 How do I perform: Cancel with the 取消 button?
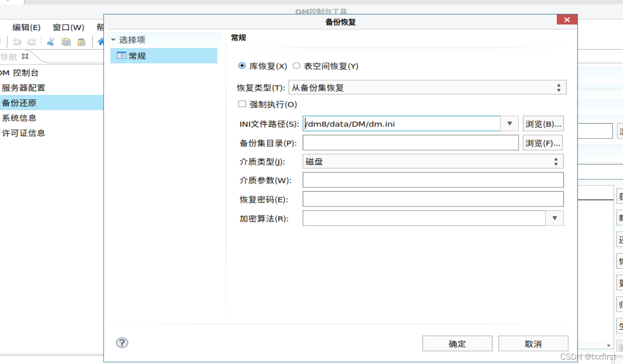pyautogui.click(x=533, y=344)
